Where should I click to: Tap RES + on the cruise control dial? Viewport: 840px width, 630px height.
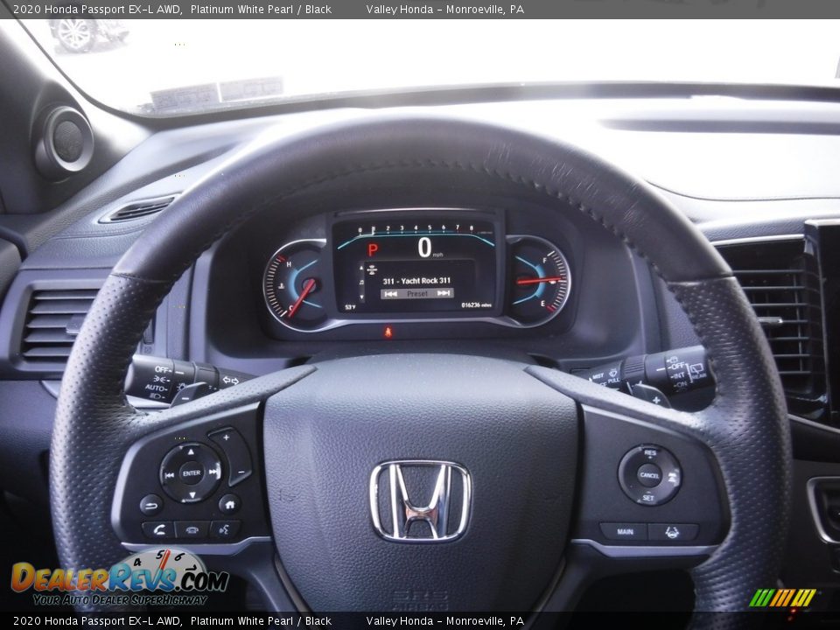click(x=650, y=453)
